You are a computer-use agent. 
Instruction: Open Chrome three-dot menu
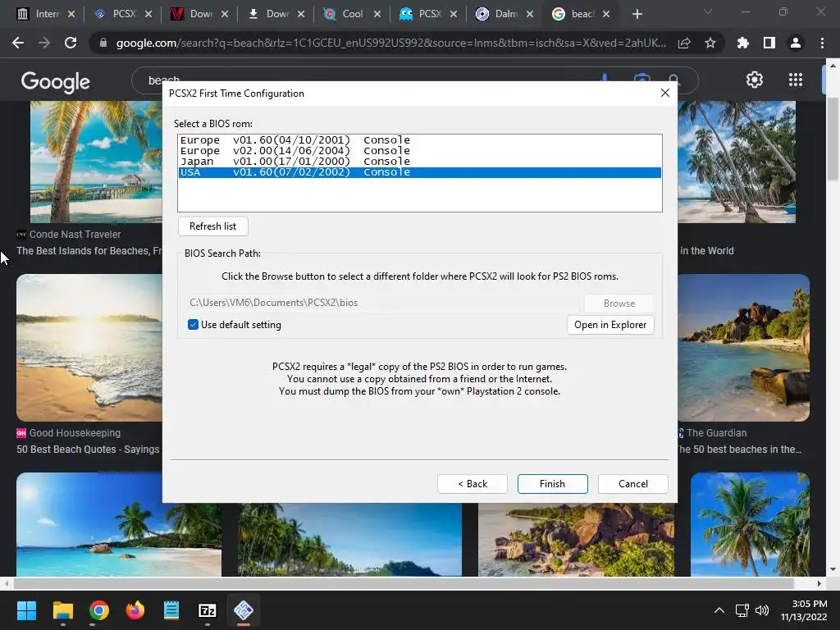pos(822,43)
